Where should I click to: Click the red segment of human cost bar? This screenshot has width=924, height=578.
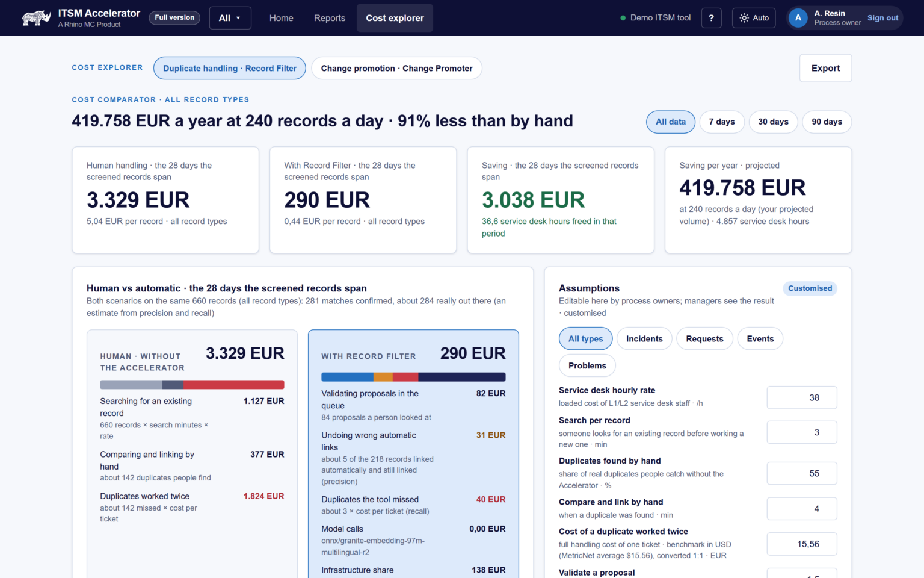point(234,385)
